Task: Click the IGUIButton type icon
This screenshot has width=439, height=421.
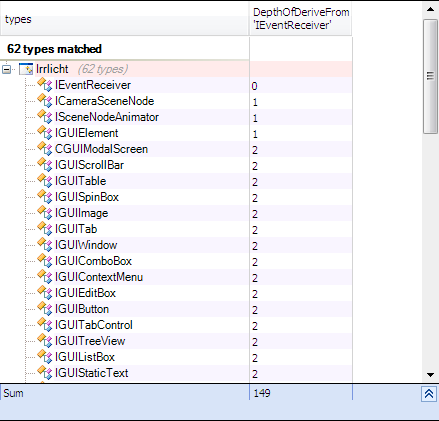Action: coord(45,309)
